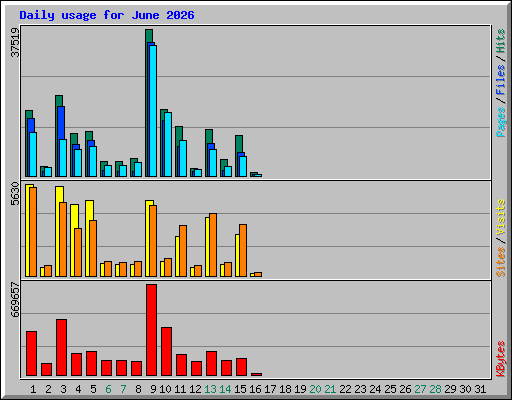
Task: Click the blue Files bar for day 3
Action: 61,123
